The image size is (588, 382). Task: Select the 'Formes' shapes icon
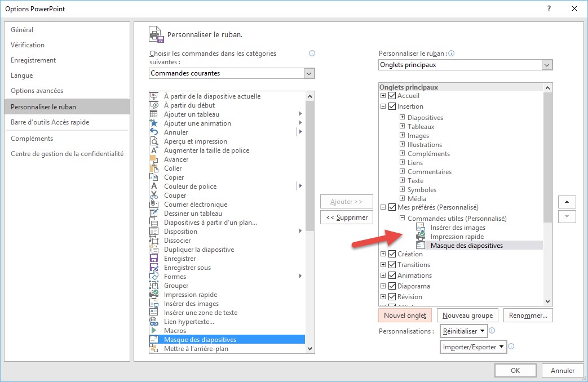point(154,276)
